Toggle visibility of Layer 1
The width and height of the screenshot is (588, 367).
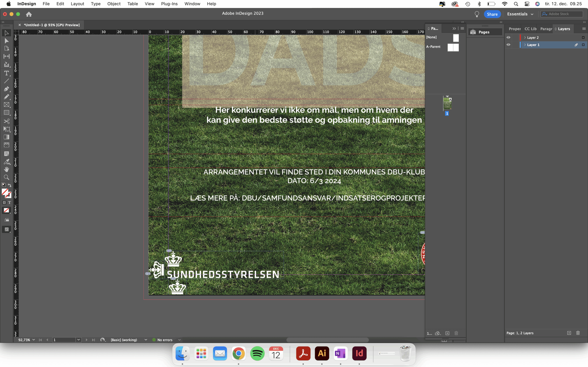click(x=508, y=45)
